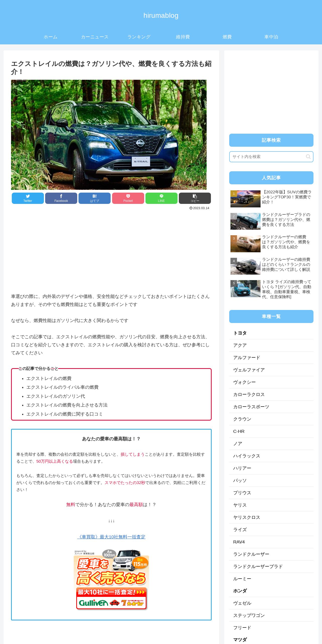
Task: Open the カーニュース menu item
Action: 95,37
